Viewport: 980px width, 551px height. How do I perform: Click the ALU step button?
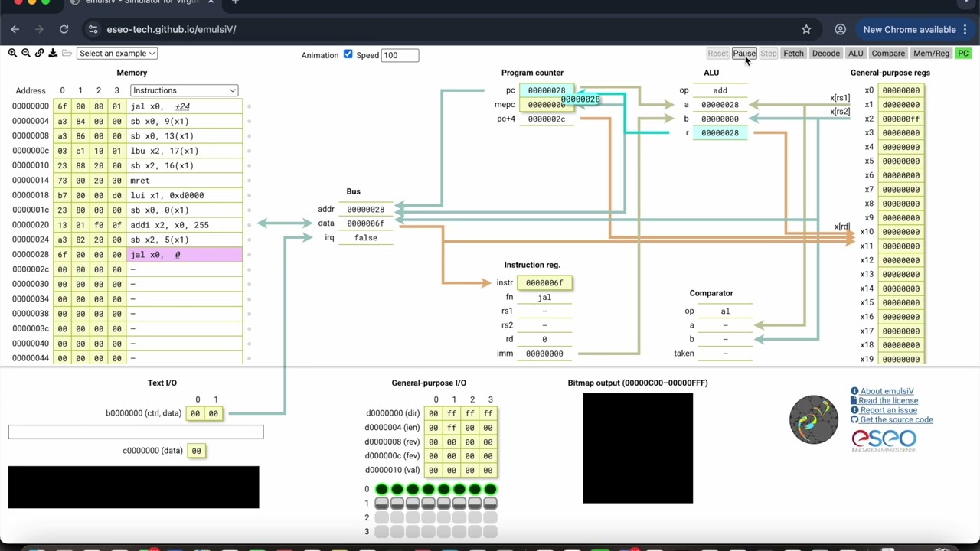click(855, 54)
